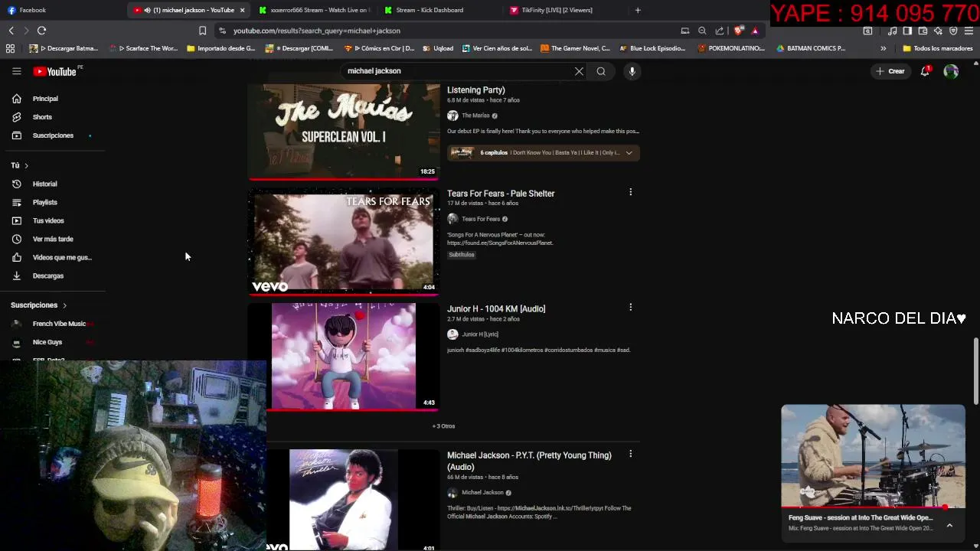The width and height of the screenshot is (980, 551).
Task: Open Playlists in the sidebar
Action: point(45,202)
